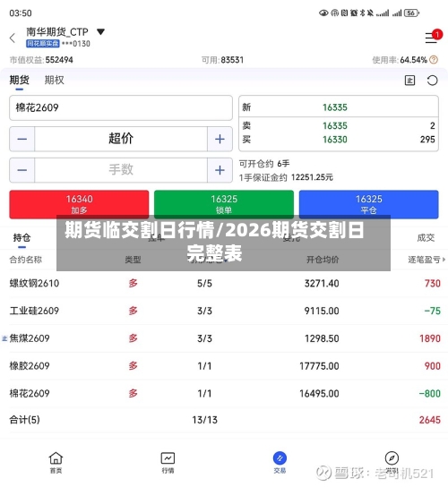Image resolution: width=448 pixels, height=487 pixels.
Task: Open the menu with notification badge
Action: (x=433, y=37)
